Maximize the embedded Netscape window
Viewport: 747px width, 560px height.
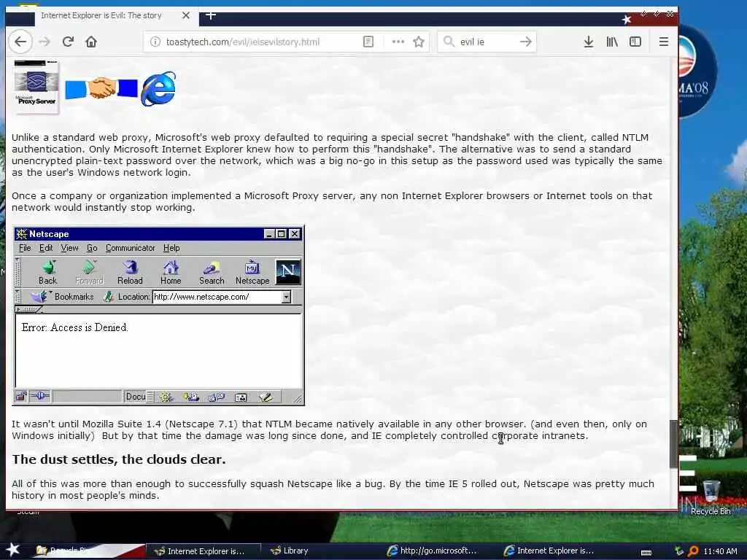282,234
